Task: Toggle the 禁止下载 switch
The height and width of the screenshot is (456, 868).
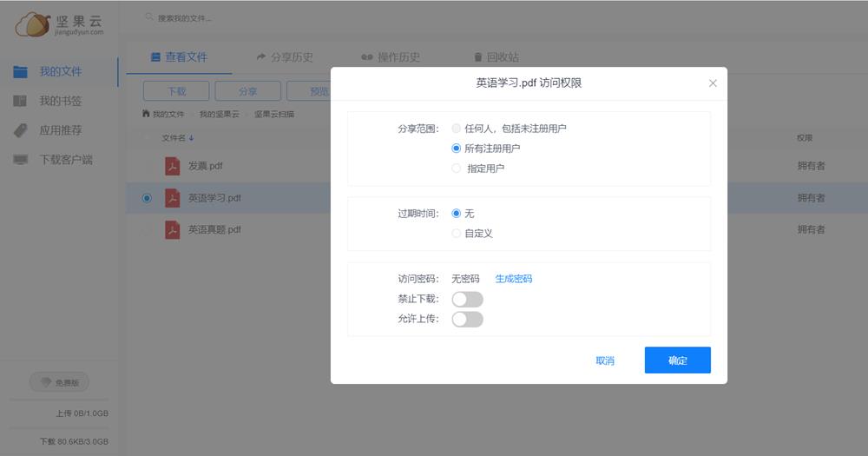Action: click(467, 299)
